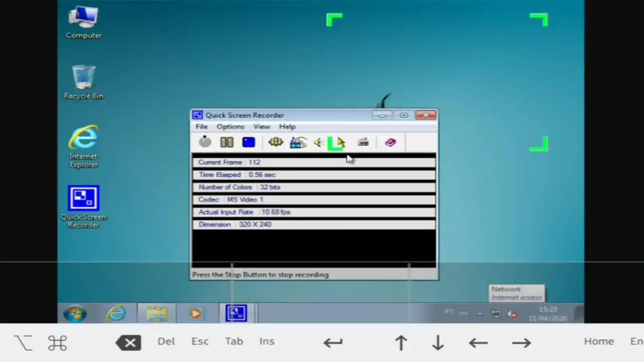The width and height of the screenshot is (644, 362).
Task: Click Dimension : 320 X 240 row
Action: click(x=314, y=225)
